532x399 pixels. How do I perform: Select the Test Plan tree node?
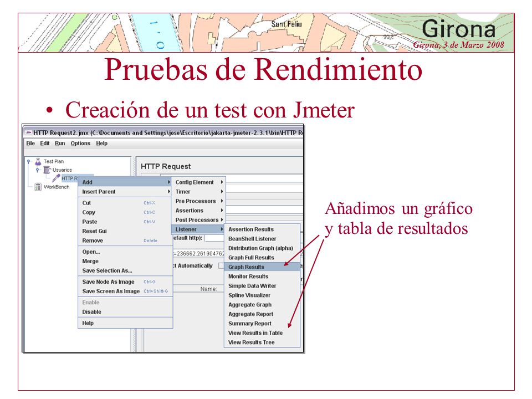[x=54, y=161]
